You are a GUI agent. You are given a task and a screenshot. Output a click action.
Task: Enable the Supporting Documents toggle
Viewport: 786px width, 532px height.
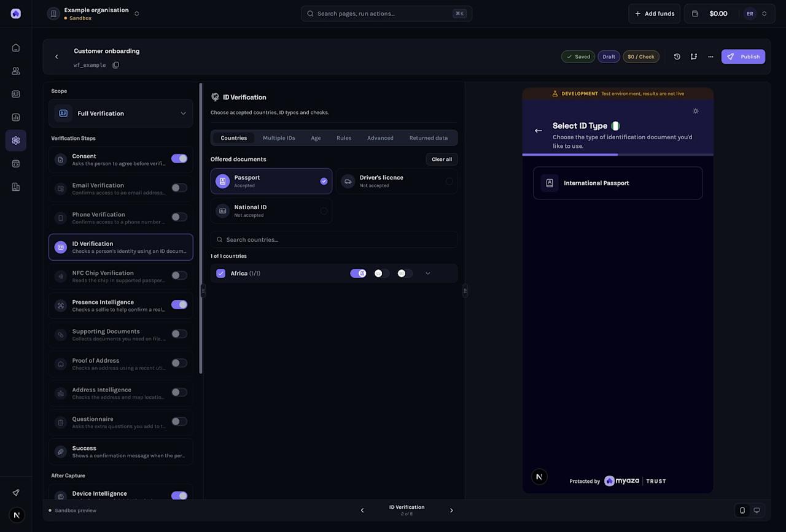click(x=179, y=334)
